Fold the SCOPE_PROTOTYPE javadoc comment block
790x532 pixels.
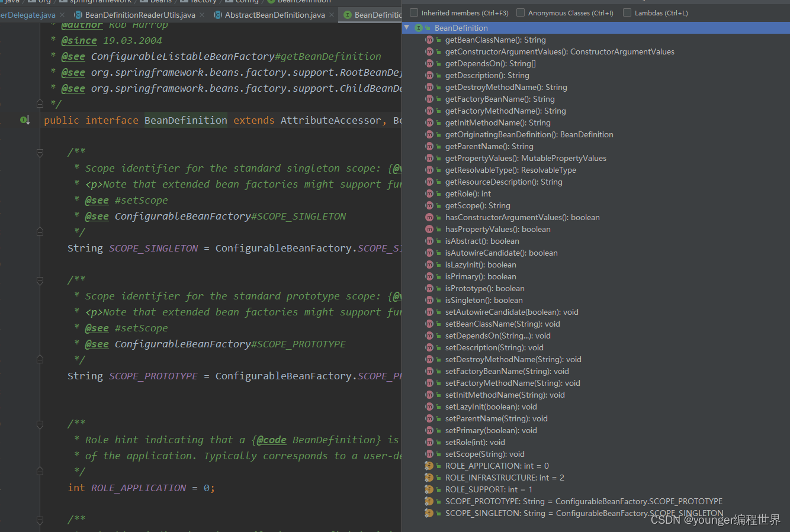click(40, 280)
